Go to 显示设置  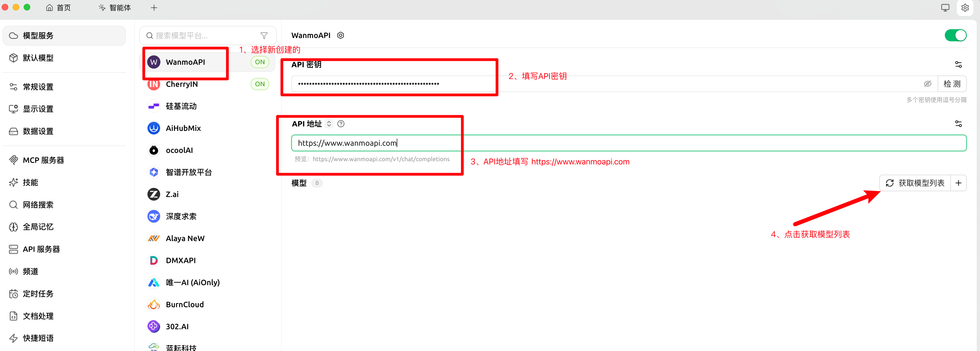(64, 109)
